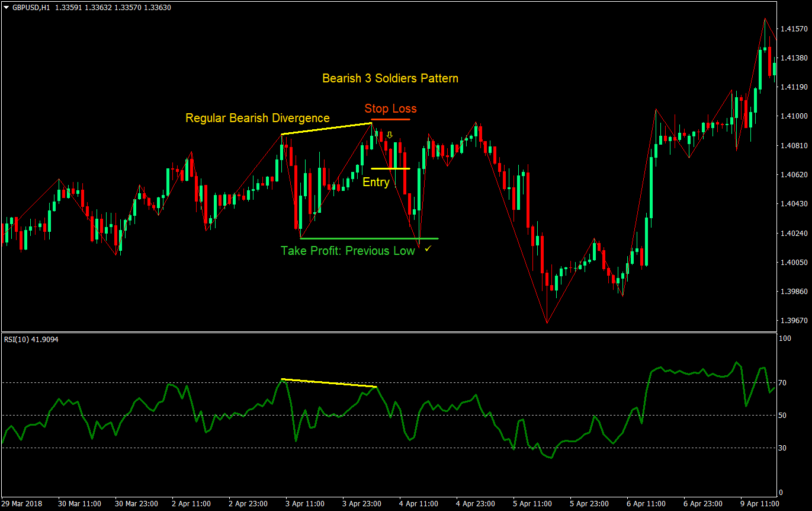The height and width of the screenshot is (511, 812).
Task: Click the '6 Apr 23:00' time axis label
Action: point(704,504)
